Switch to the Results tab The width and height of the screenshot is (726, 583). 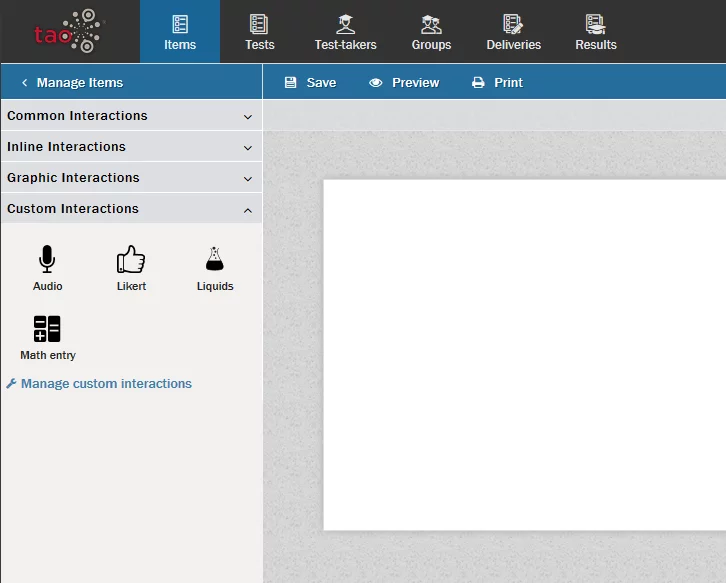(596, 32)
